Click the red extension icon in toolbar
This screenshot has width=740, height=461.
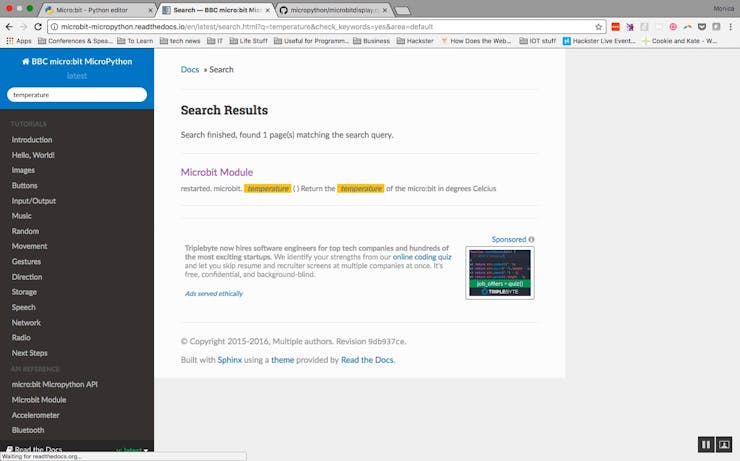(615, 27)
